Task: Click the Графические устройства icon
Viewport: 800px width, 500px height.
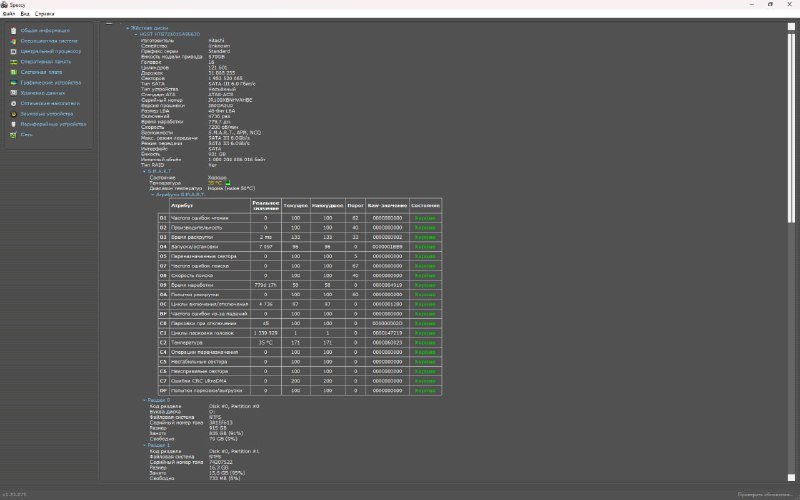Action: click(14, 83)
